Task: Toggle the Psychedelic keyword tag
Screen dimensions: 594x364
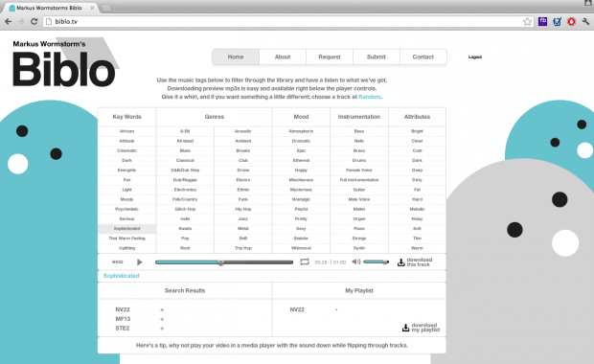Action: coord(126,209)
